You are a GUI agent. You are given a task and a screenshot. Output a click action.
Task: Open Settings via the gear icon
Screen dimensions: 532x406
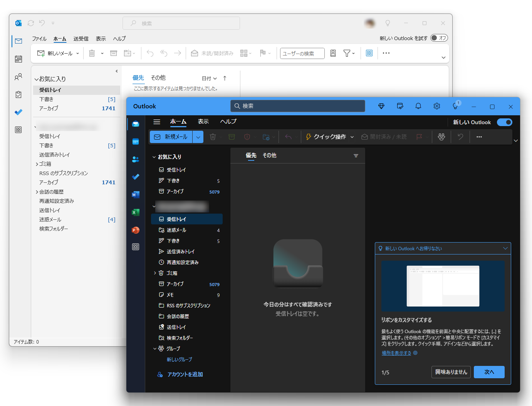coord(436,106)
